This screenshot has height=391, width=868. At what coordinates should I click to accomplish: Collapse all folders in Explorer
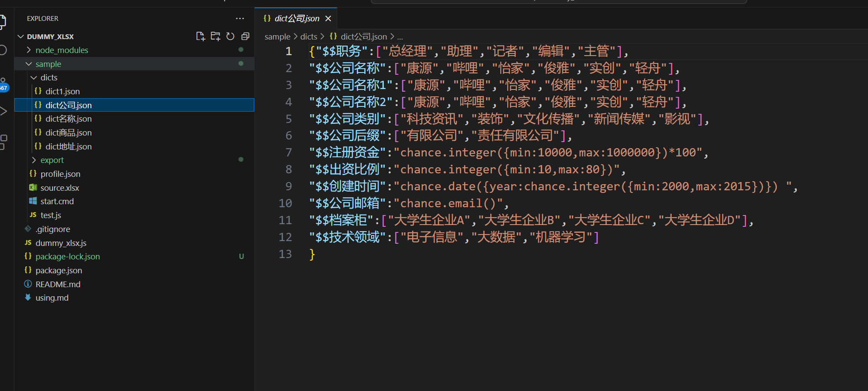(245, 36)
